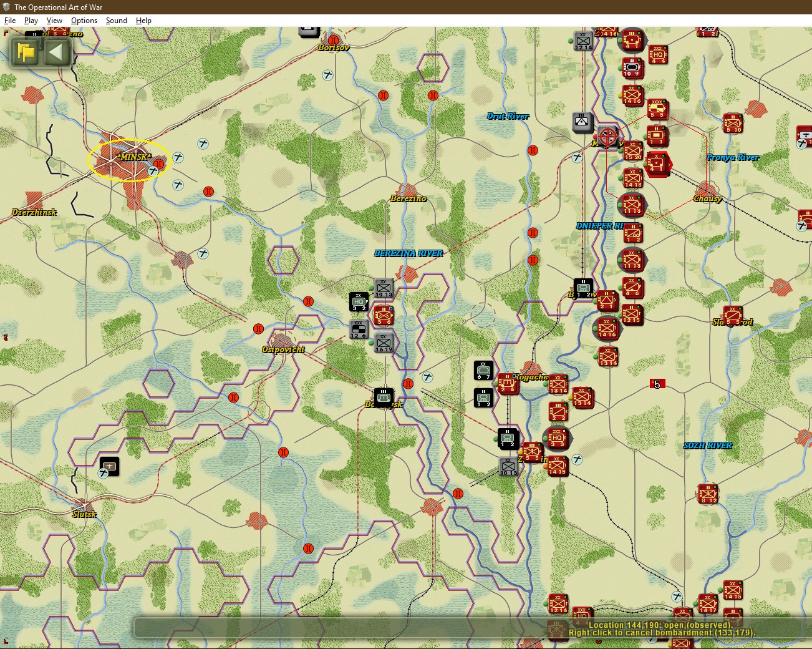The image size is (812, 649).
Task: Click the highlighted red X unit rated 4-1
Action: (x=657, y=164)
